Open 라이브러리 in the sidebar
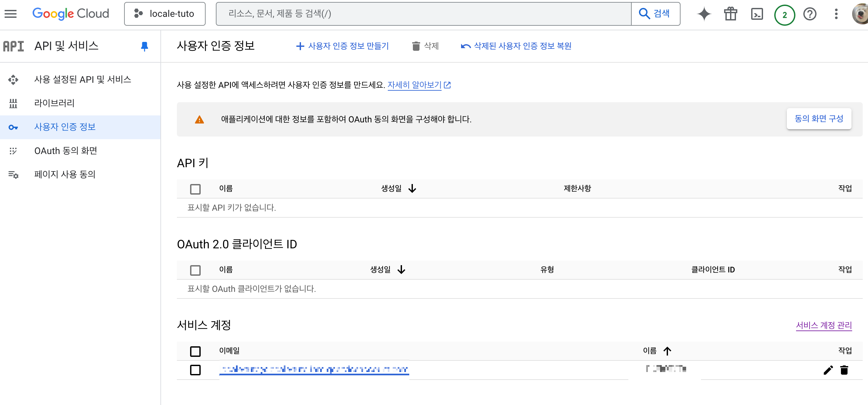The height and width of the screenshot is (405, 868). [54, 103]
